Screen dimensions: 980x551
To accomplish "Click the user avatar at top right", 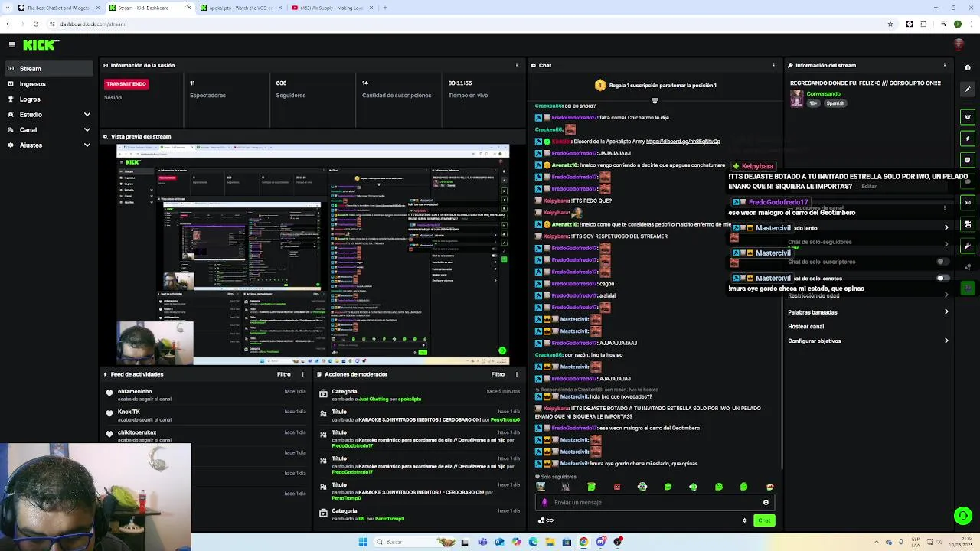I will click(959, 45).
